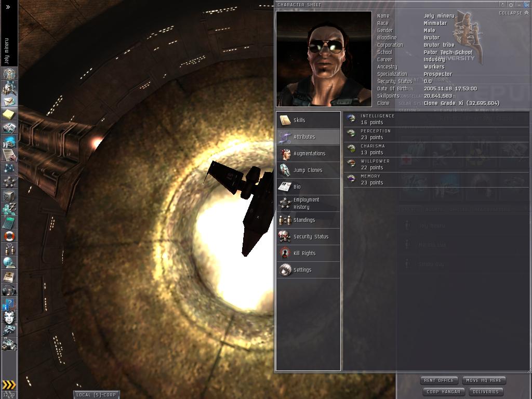Open the Tutorials question mark icon
Image resolution: width=532 pixels, height=399 pixels.
[x=9, y=303]
